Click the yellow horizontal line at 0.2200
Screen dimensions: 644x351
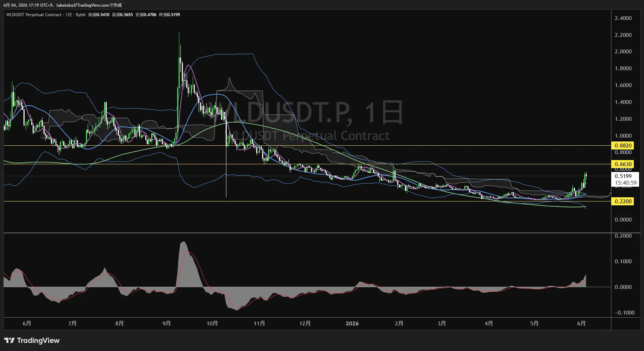(x=307, y=201)
